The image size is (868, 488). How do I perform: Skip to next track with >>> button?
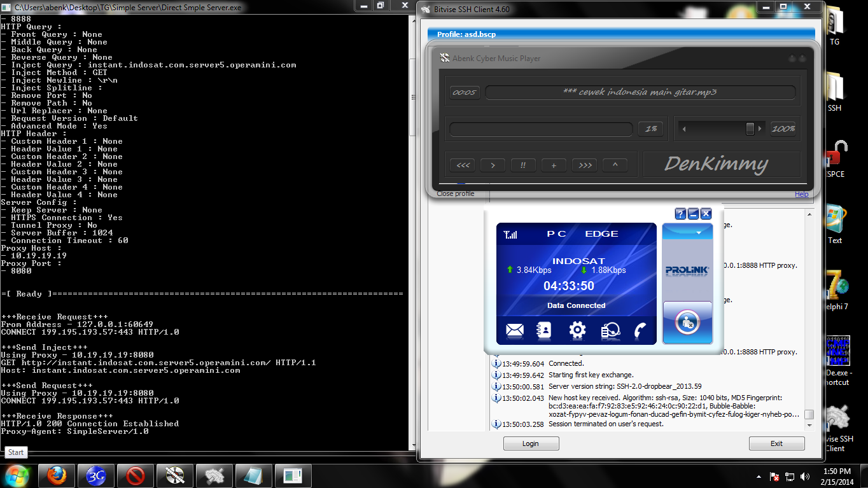pyautogui.click(x=584, y=165)
